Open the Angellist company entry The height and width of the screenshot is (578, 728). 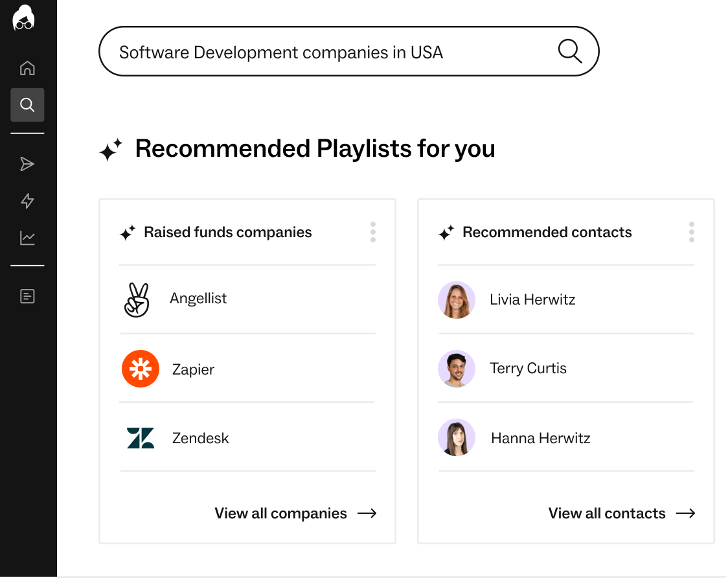(x=247, y=299)
